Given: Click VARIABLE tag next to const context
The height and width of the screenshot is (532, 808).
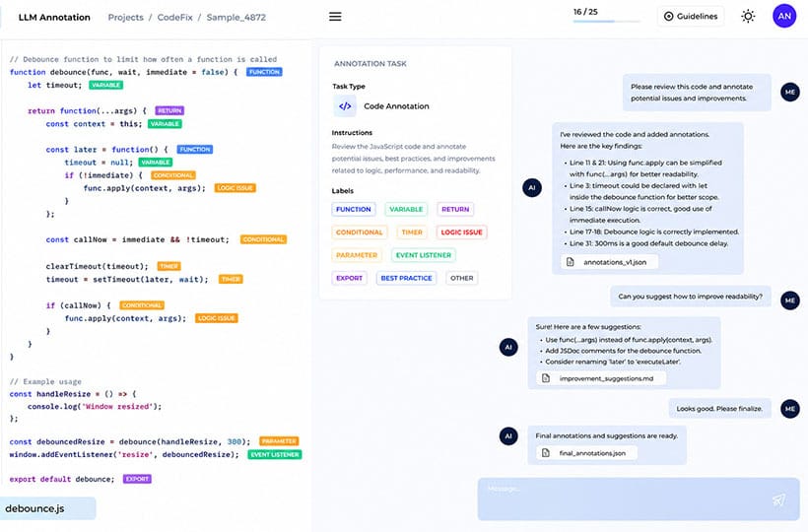Looking at the screenshot, I should tap(165, 124).
